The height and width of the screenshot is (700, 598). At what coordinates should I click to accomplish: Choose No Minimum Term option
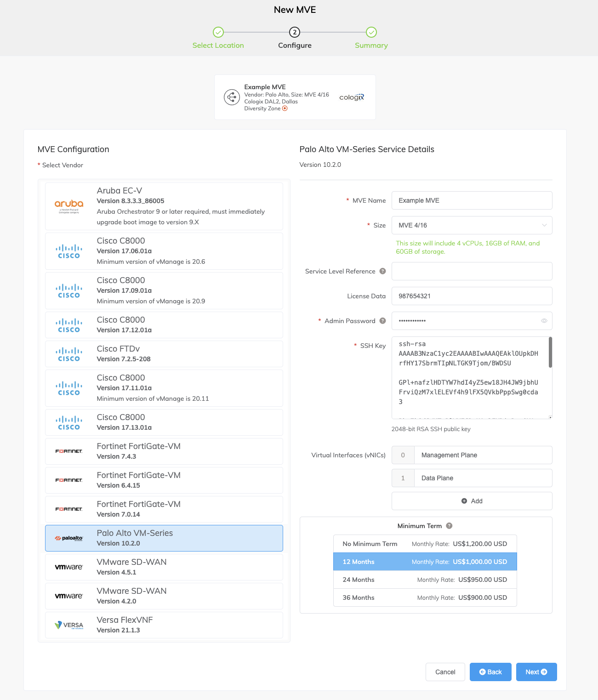click(x=425, y=544)
